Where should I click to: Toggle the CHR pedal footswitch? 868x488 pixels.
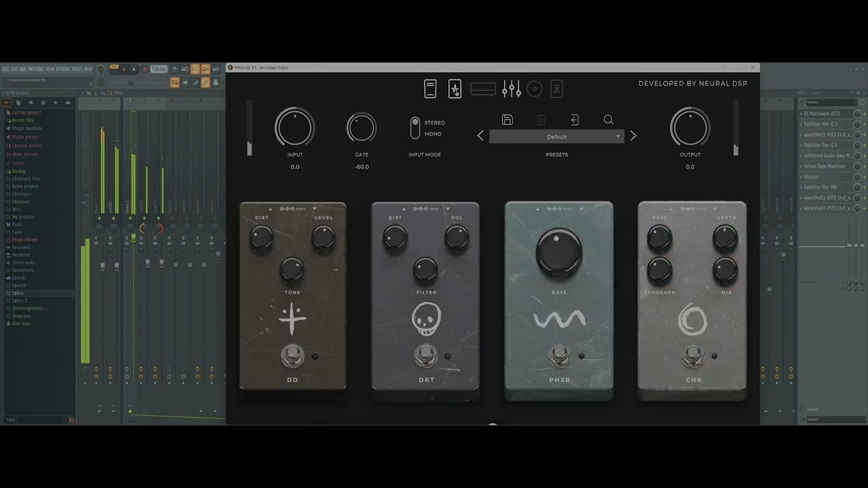pyautogui.click(x=692, y=355)
